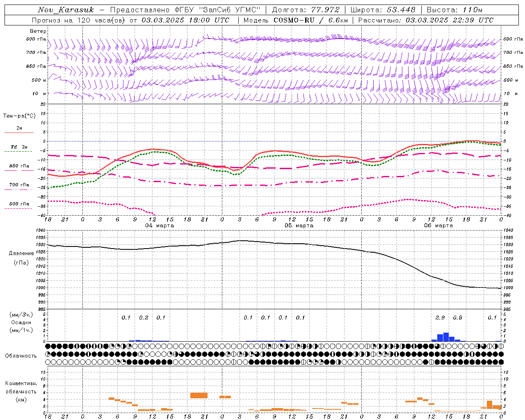
Task: Click the station name Nov_Karasuk
Action: 66,10
